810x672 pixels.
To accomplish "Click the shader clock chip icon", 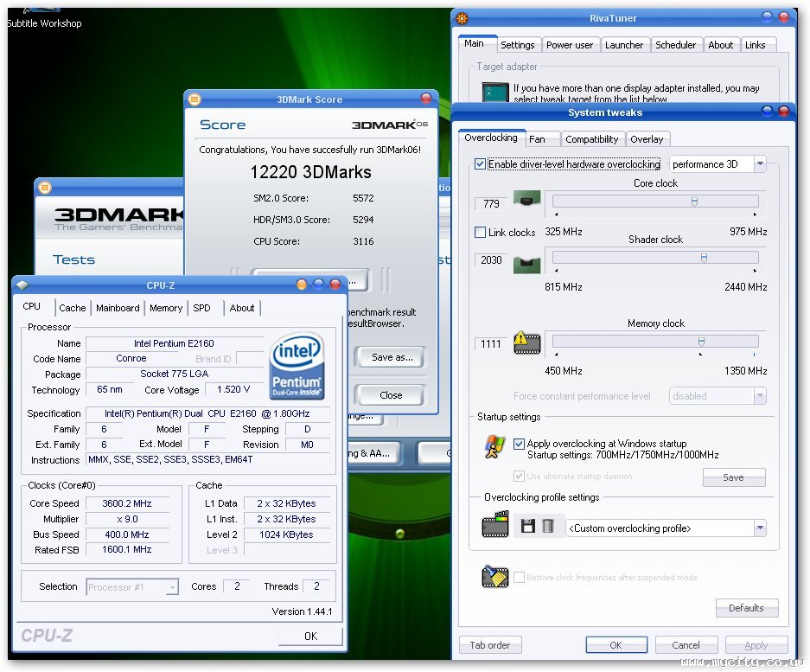I will (526, 265).
